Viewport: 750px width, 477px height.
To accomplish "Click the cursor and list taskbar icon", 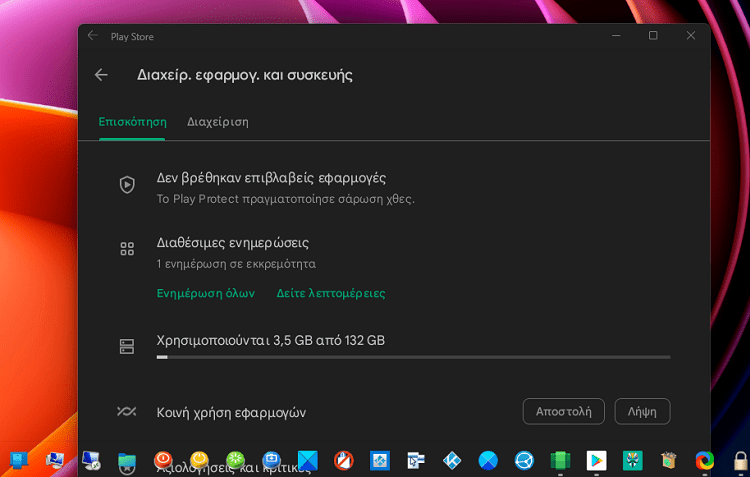I will pos(415,461).
